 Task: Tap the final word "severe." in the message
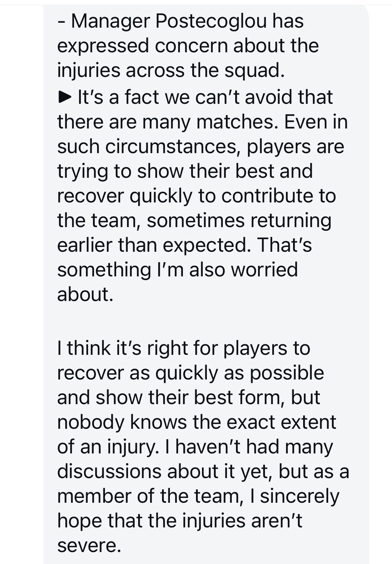[x=89, y=545]
